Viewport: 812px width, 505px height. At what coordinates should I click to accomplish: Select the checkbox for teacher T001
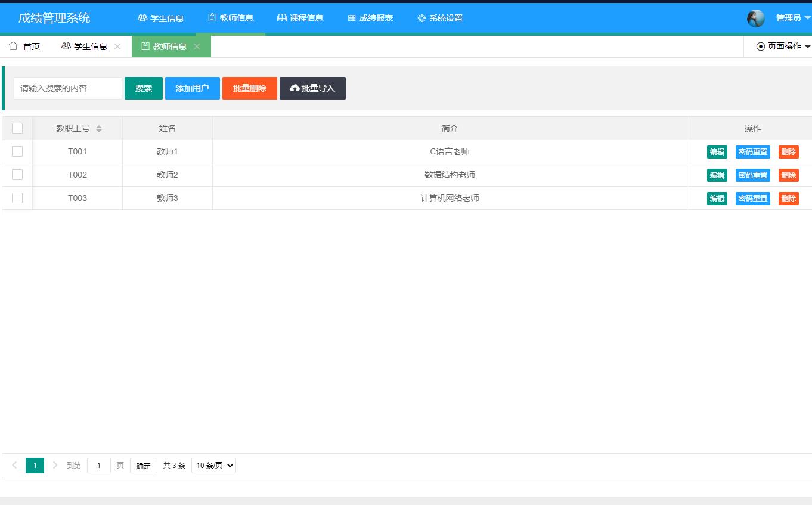(x=17, y=151)
